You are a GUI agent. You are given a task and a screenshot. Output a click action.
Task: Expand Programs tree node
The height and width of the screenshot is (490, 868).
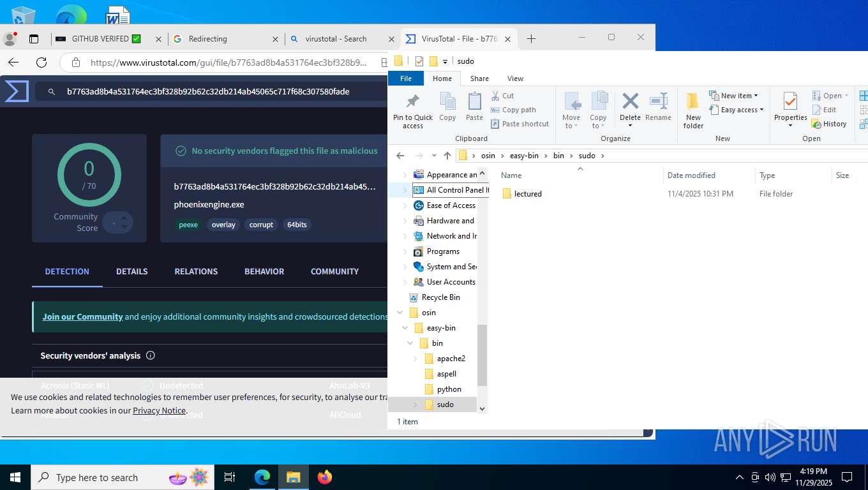[405, 251]
